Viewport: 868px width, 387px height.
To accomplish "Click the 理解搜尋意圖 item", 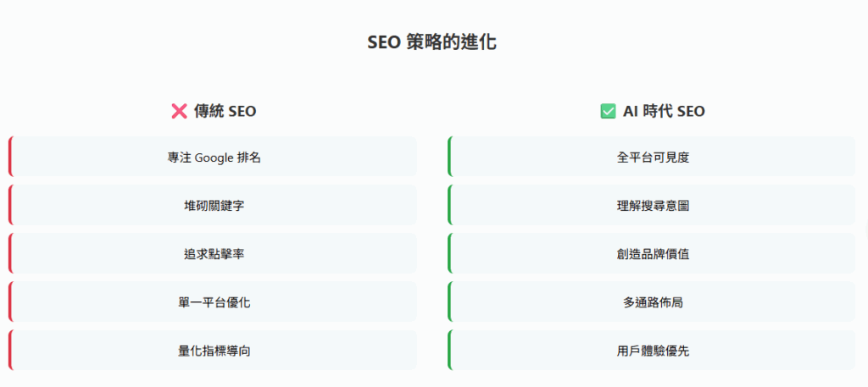I will pyautogui.click(x=653, y=205).
